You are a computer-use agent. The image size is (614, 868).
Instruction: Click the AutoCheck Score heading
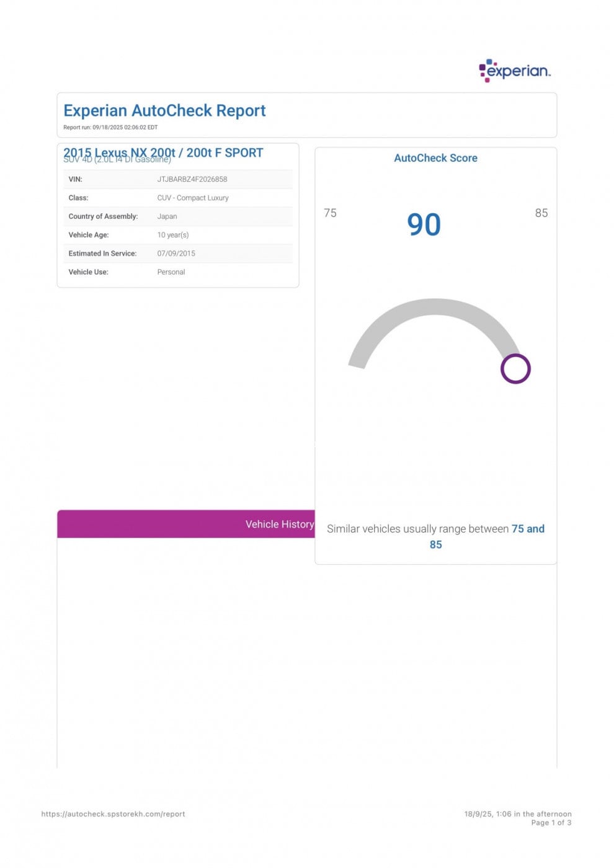click(435, 158)
